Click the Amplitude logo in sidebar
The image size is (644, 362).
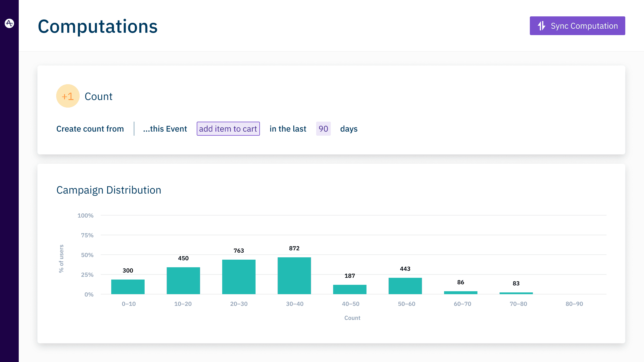(9, 23)
